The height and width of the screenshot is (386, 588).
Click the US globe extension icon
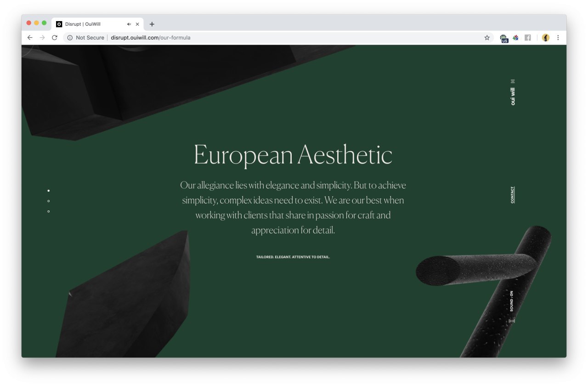(x=504, y=38)
